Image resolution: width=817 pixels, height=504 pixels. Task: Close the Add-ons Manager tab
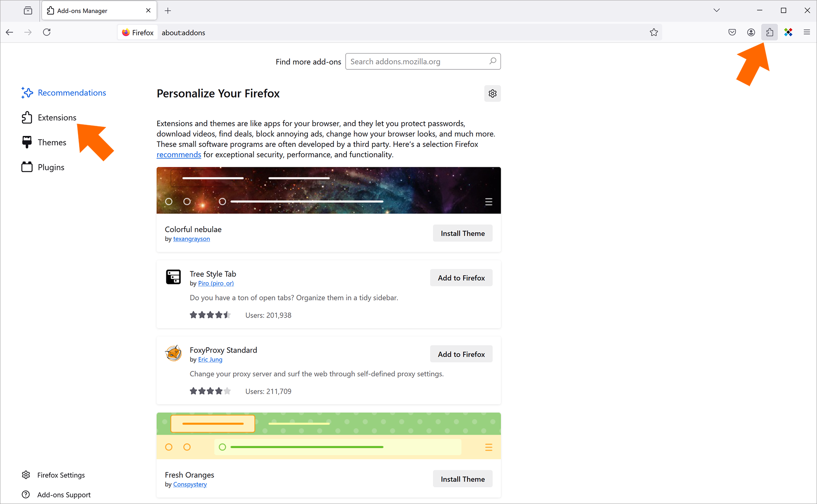tap(148, 11)
